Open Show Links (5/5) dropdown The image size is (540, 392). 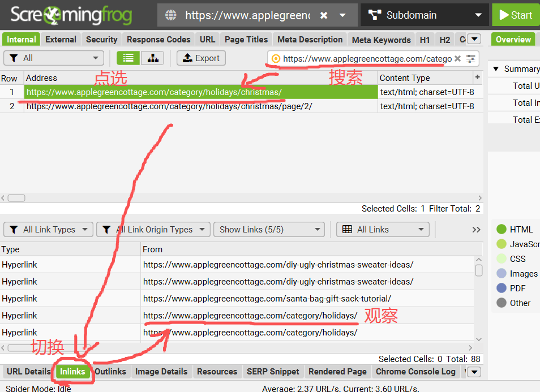coord(269,230)
